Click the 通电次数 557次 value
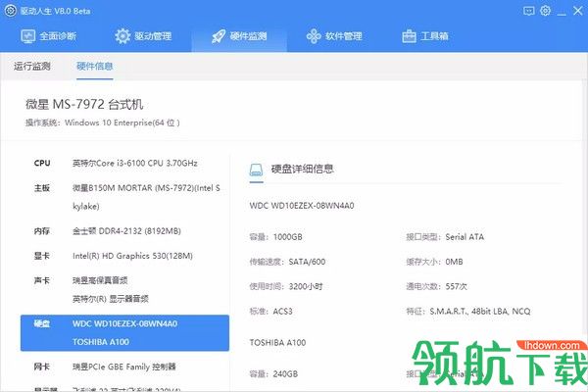Screen dimensions: 588x392 click(457, 286)
